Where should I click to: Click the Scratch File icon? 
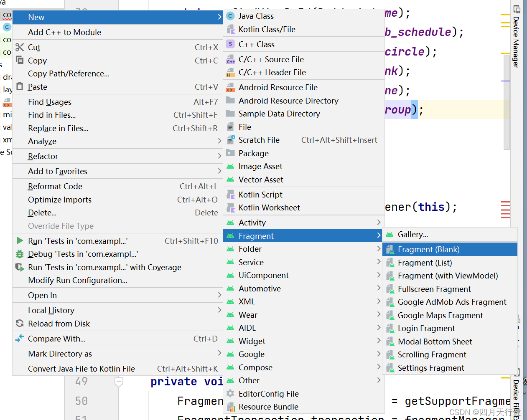tap(231, 140)
